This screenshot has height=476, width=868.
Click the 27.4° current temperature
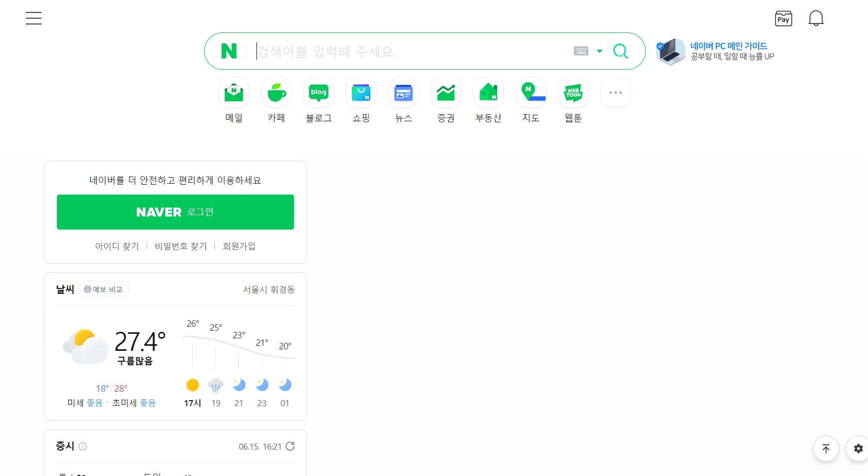tap(140, 342)
